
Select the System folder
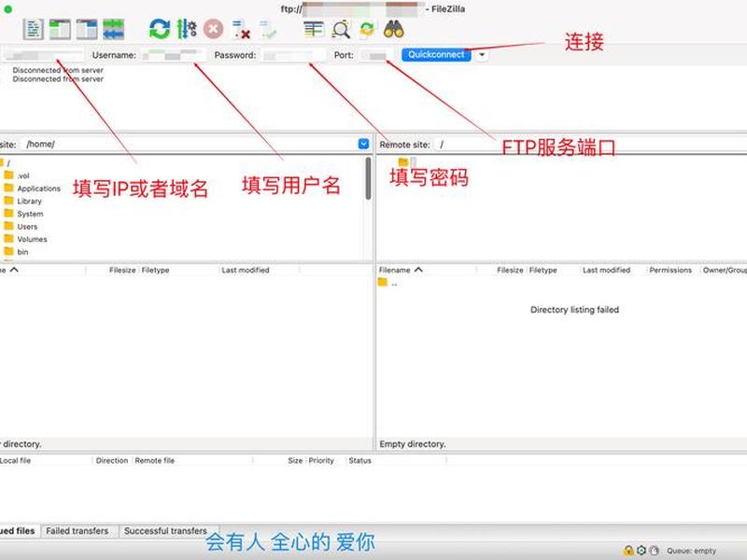[x=30, y=214]
